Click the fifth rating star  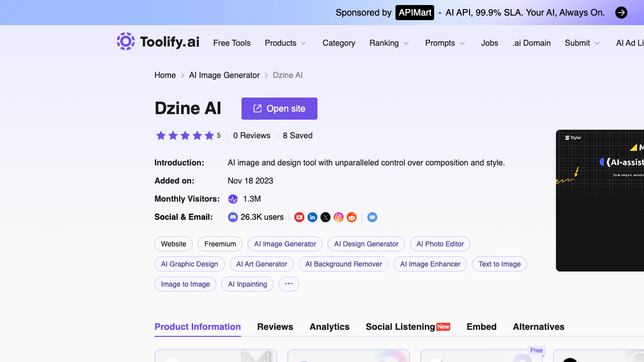[x=209, y=135]
